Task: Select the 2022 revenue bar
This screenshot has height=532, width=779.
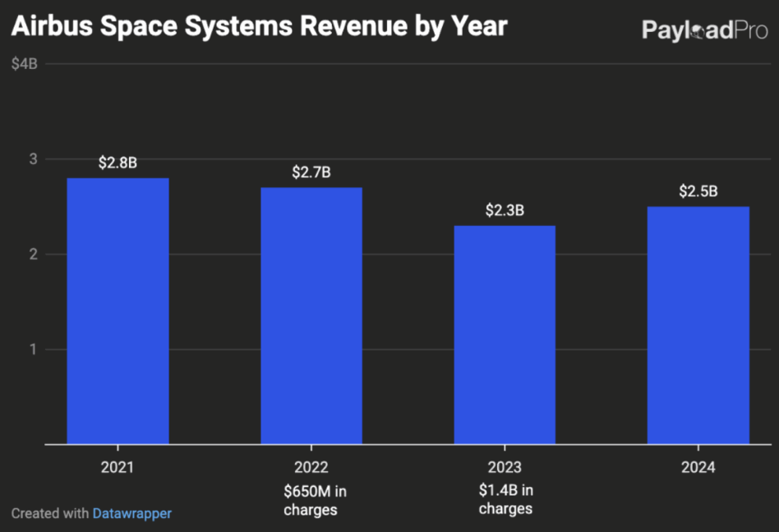Action: pyautogui.click(x=311, y=315)
